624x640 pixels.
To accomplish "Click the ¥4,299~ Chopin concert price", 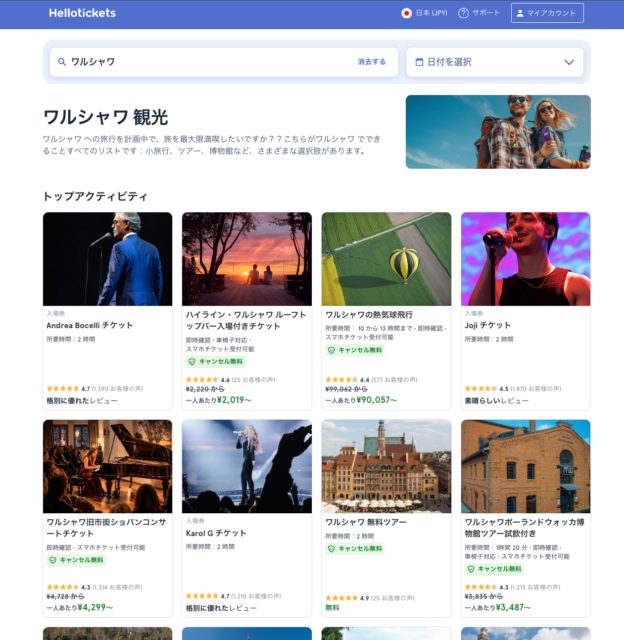I will [x=95, y=607].
